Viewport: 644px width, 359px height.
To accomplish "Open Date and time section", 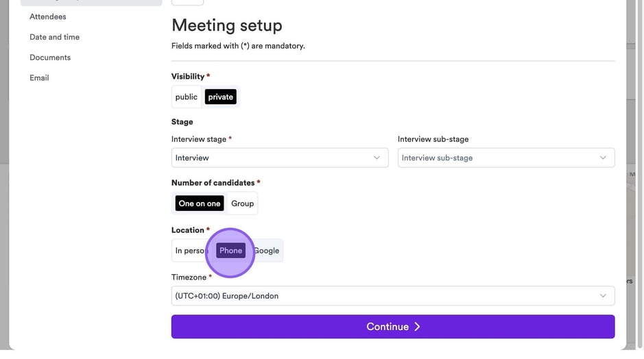I will point(54,37).
